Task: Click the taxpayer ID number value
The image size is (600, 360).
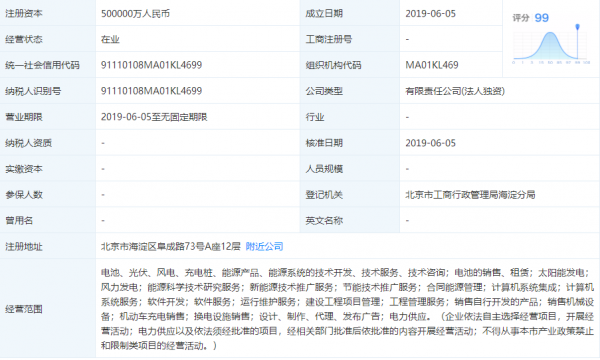Action: (151, 91)
